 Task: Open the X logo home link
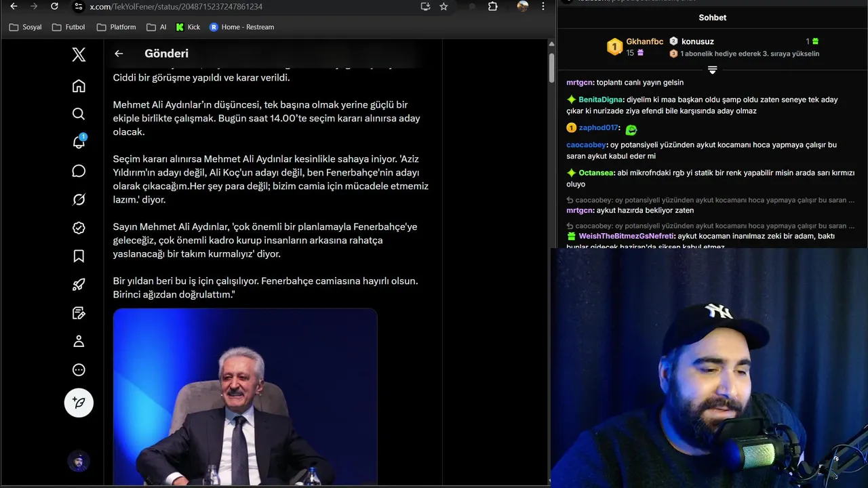pos(79,55)
